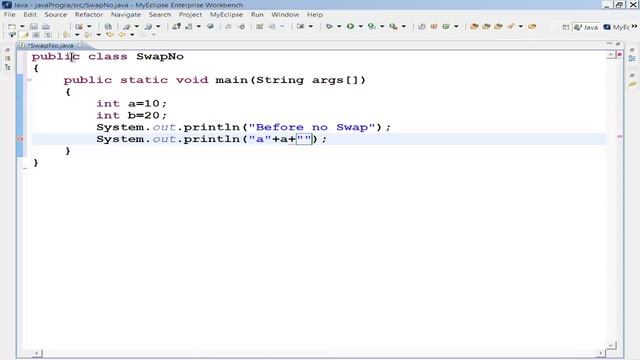Viewport: 640px width, 360px height.
Task: Show more perspectives chevron
Action: (x=634, y=26)
